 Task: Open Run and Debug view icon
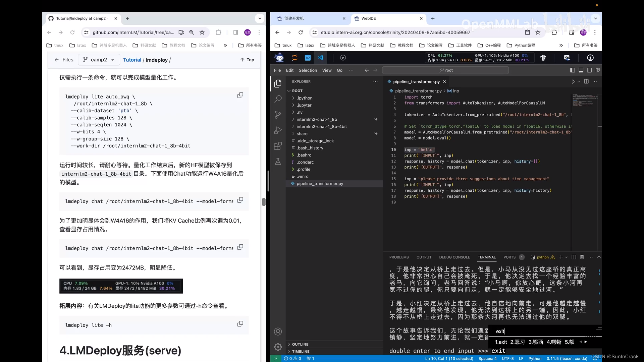[278, 130]
